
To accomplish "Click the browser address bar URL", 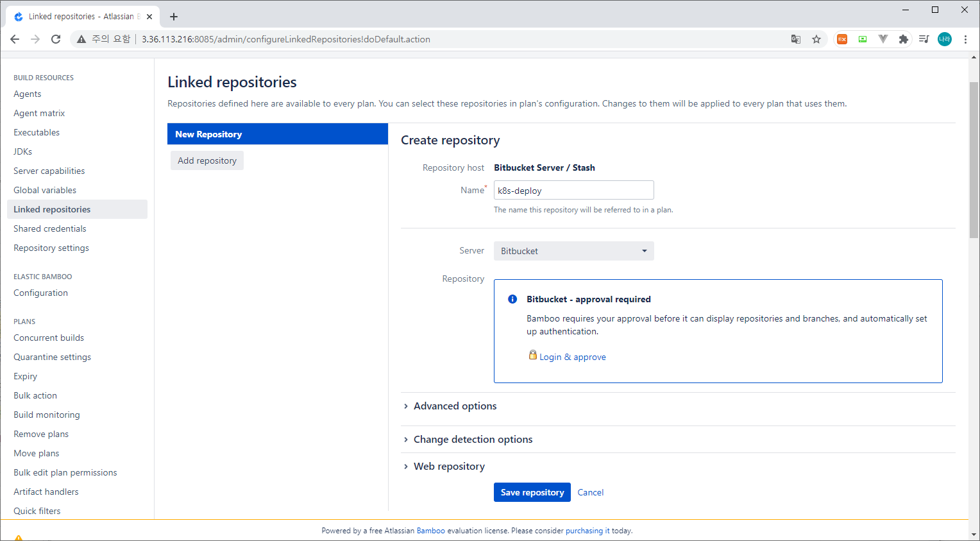I will coord(286,39).
